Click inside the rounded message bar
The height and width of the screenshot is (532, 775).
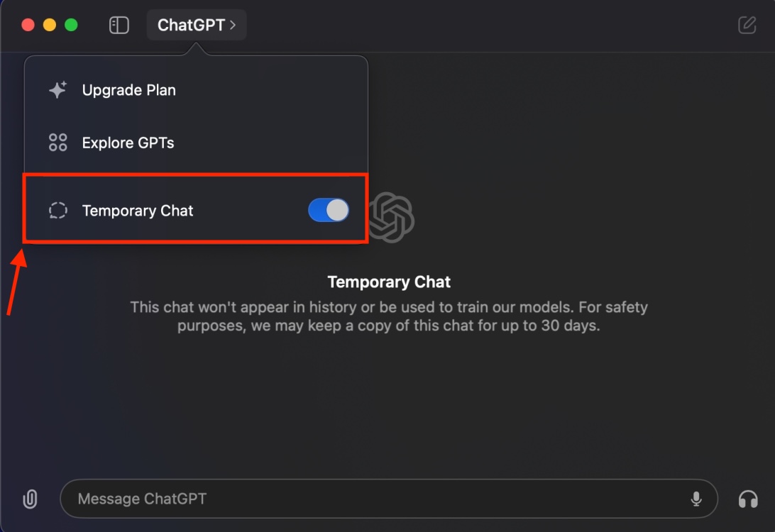[x=387, y=499]
